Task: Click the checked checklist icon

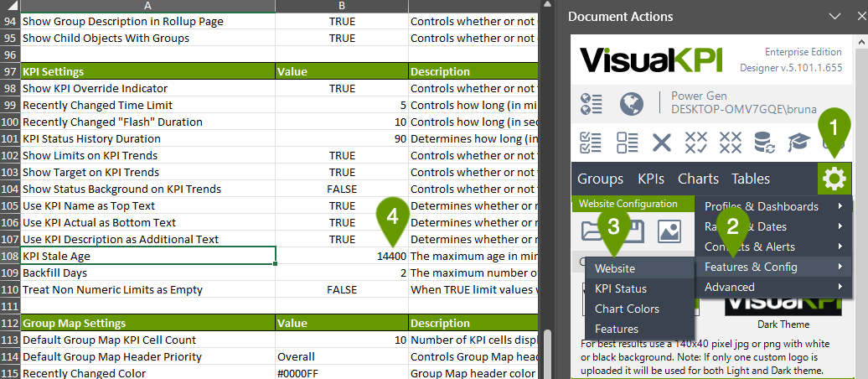Action: (592, 142)
